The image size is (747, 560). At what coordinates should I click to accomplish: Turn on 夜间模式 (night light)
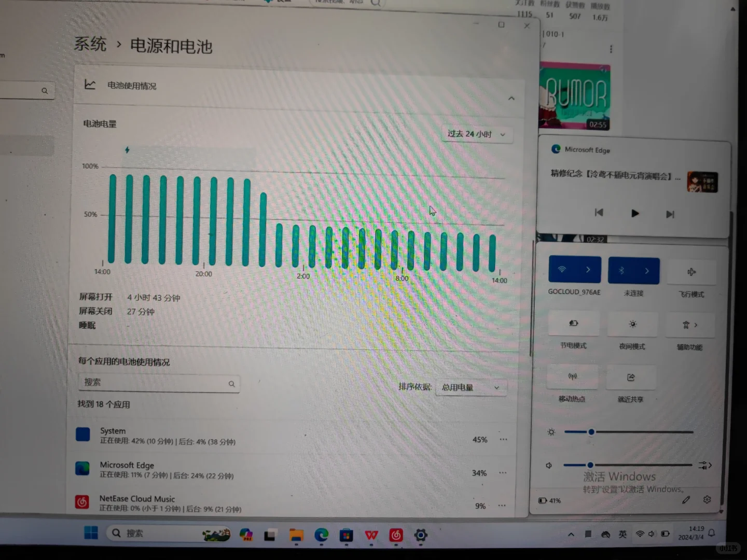(x=632, y=323)
